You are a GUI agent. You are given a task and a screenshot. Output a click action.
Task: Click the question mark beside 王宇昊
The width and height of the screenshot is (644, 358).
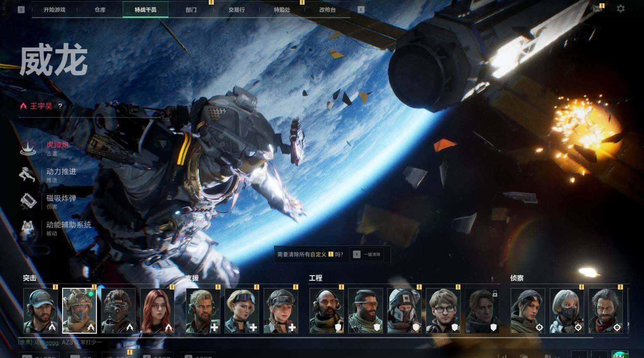(60, 106)
